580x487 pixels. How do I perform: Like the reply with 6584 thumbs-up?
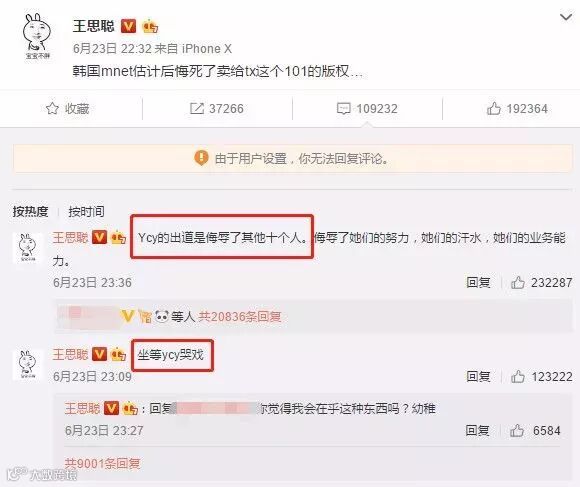tap(517, 430)
